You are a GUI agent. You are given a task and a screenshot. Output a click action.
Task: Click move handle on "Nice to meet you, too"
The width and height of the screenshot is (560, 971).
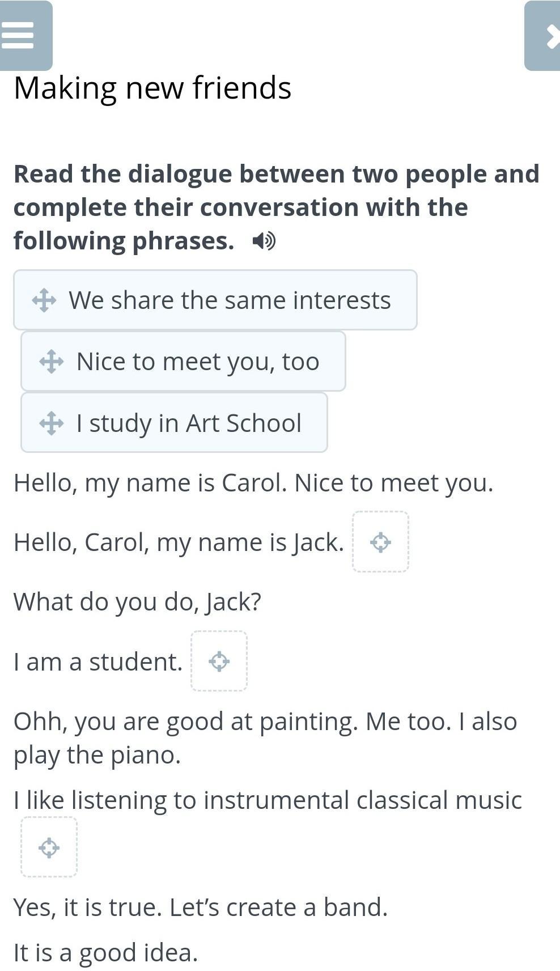click(x=51, y=362)
